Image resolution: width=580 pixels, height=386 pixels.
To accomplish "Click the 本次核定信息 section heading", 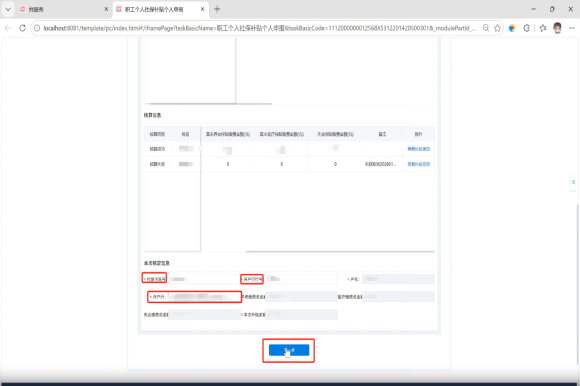I will click(x=157, y=263).
